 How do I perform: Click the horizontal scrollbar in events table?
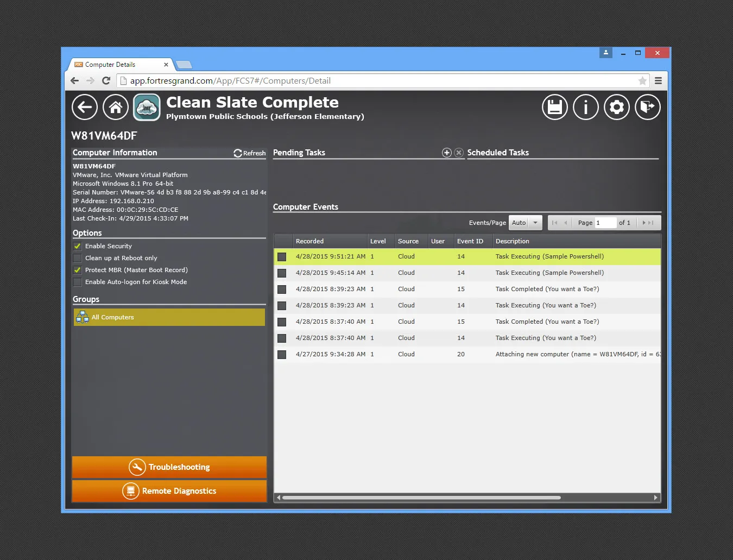(421, 498)
